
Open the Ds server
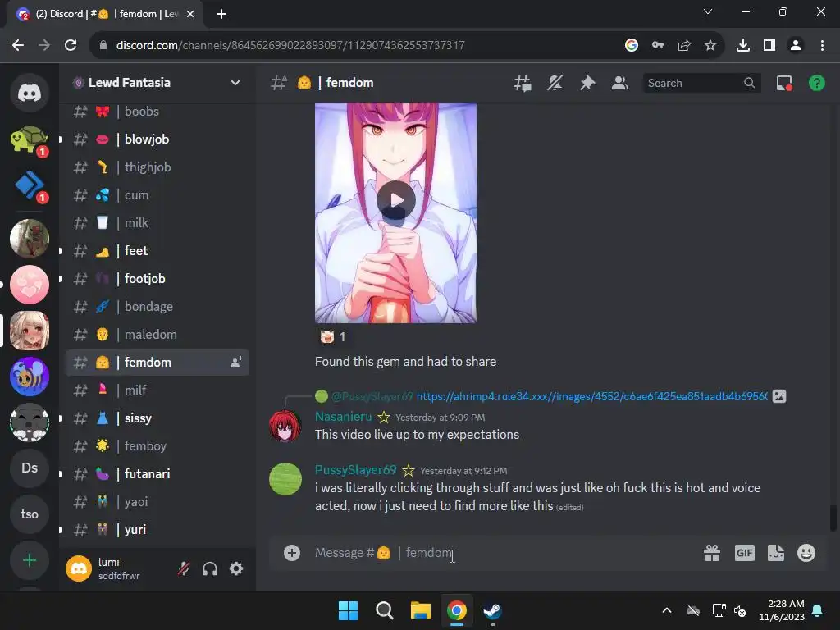click(x=30, y=468)
